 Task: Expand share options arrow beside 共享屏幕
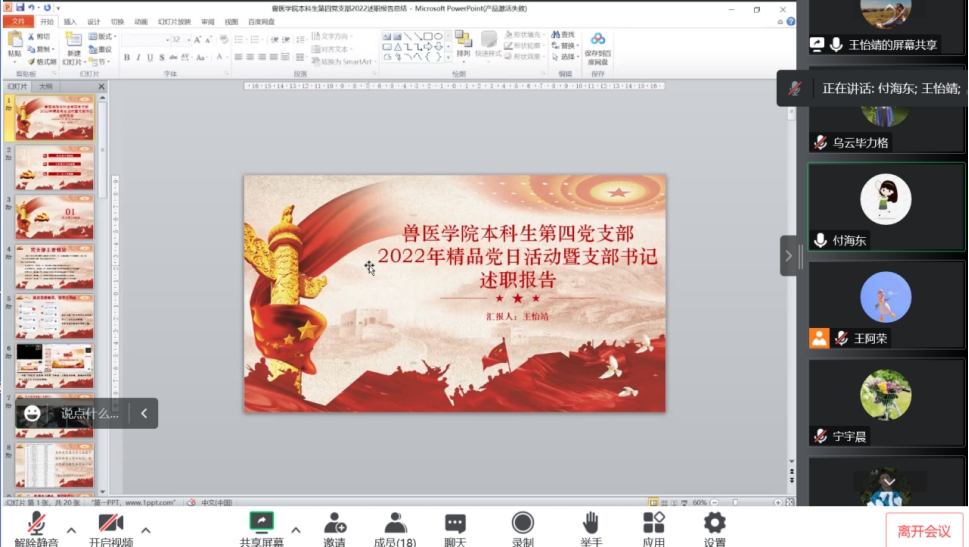tap(295, 530)
